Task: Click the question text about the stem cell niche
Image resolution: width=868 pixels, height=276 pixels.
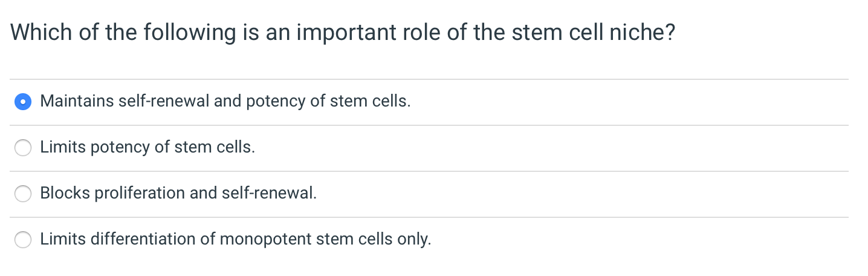Action: click(x=342, y=32)
